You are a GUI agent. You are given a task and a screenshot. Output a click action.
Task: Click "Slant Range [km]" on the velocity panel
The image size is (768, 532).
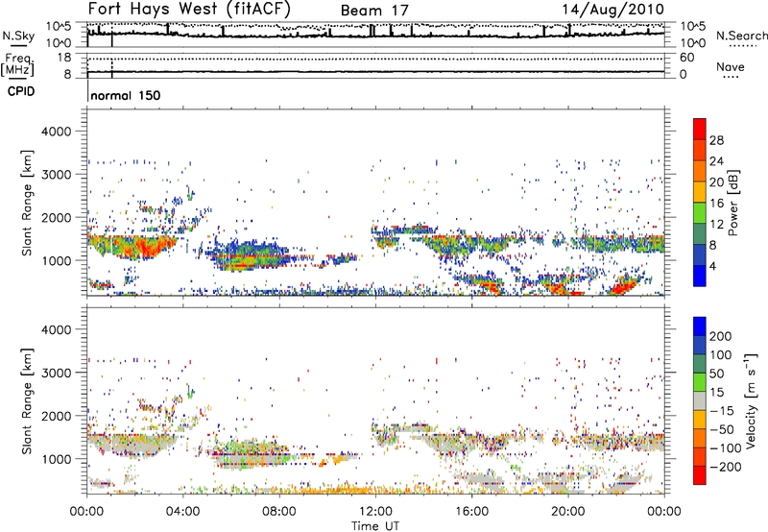27,400
